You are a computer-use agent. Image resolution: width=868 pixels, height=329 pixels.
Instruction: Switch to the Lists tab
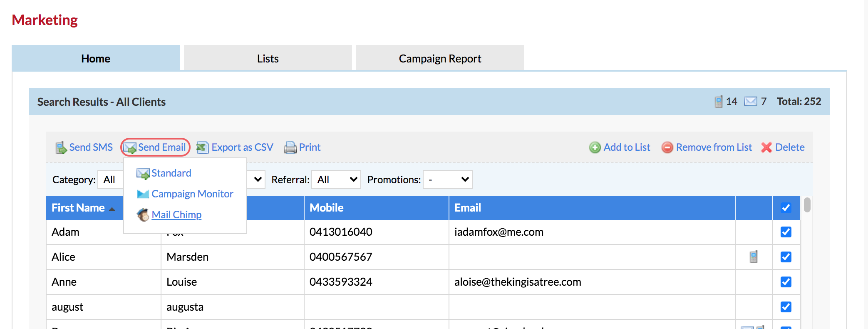tap(268, 58)
